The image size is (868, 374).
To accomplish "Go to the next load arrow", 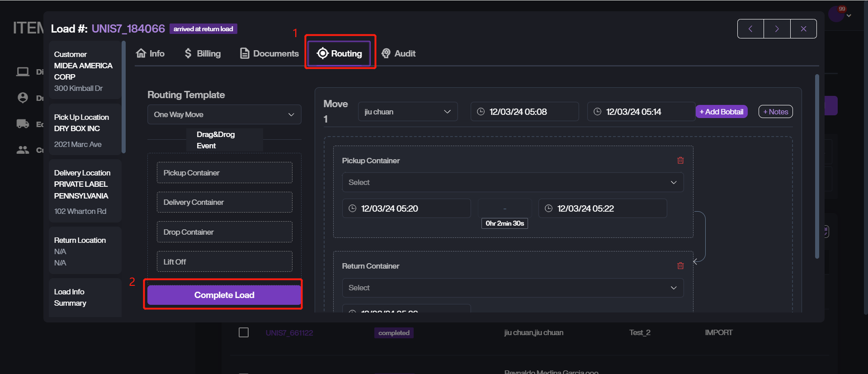I will coord(777,29).
